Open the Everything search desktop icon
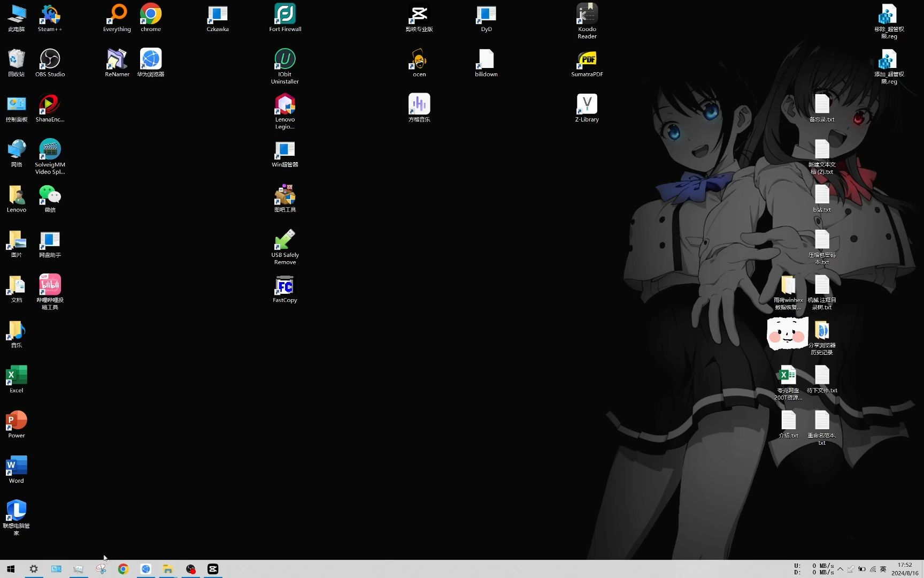Viewport: 924px width, 578px height. click(117, 18)
